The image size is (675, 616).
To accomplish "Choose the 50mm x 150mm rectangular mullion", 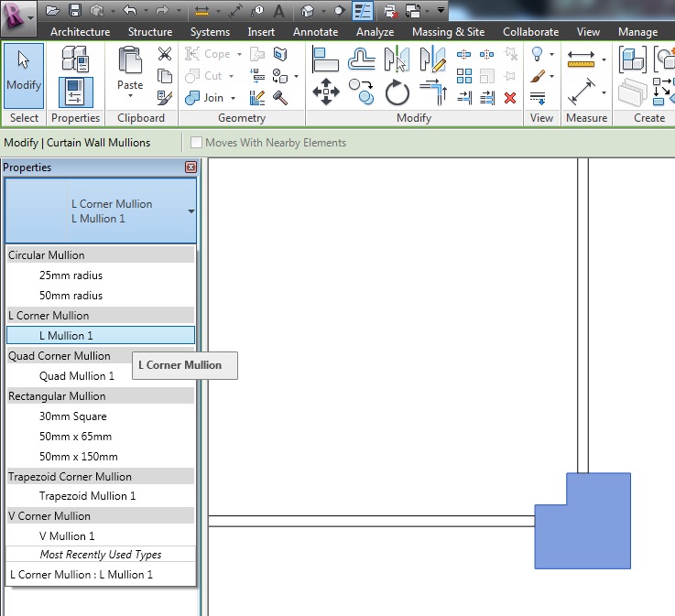I will 78,457.
